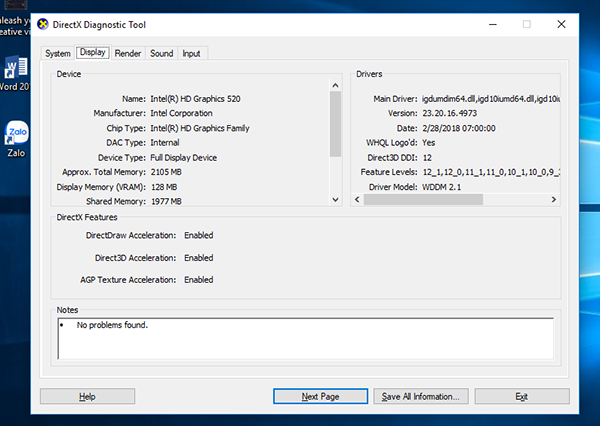The width and height of the screenshot is (600, 426).
Task: Click the Full Display Device value
Action: [183, 158]
